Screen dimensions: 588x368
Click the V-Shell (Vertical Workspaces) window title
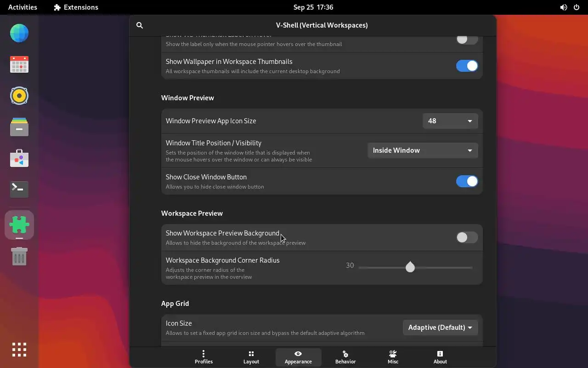(x=322, y=25)
